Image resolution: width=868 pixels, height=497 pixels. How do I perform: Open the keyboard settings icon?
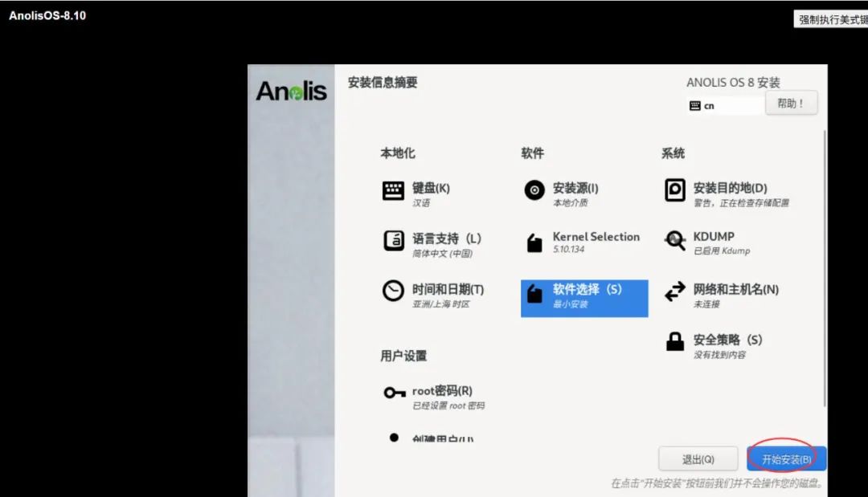pyautogui.click(x=393, y=191)
